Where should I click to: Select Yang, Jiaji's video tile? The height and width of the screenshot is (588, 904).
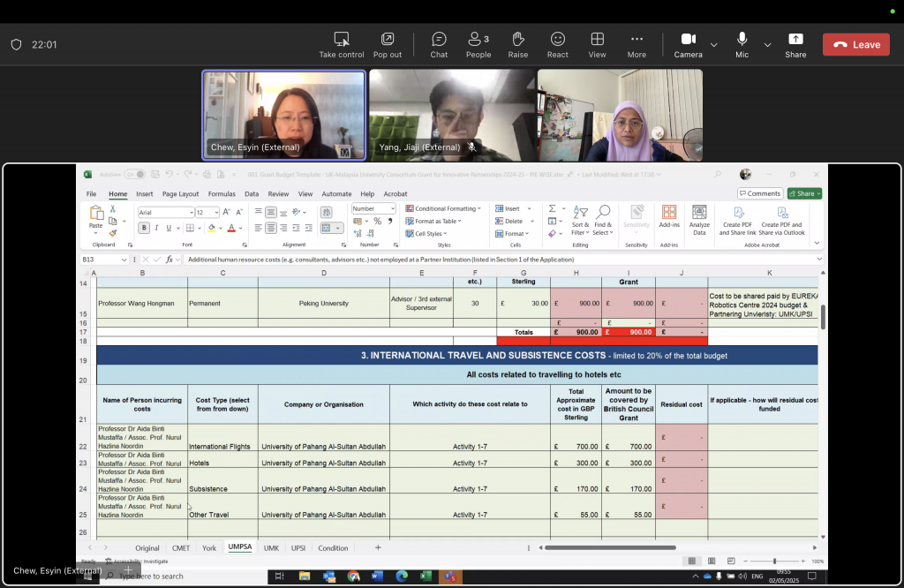point(452,115)
